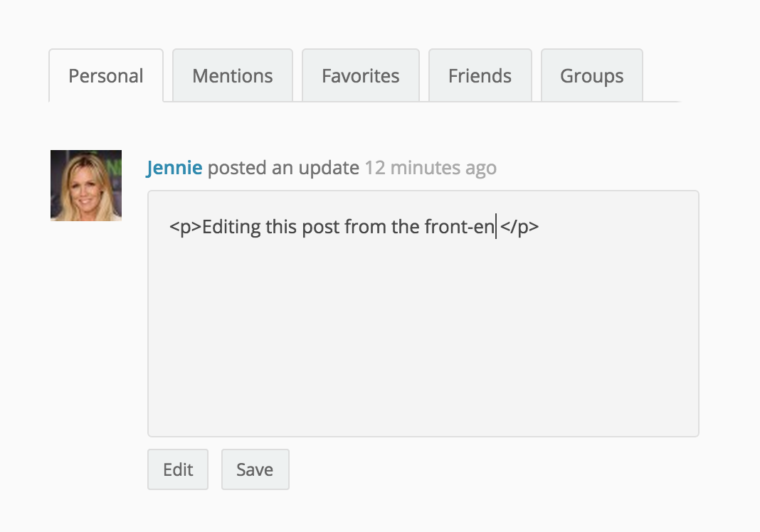Screen dimensions: 760x532
Task: Click empty space inside the post text area
Action: coord(423,341)
